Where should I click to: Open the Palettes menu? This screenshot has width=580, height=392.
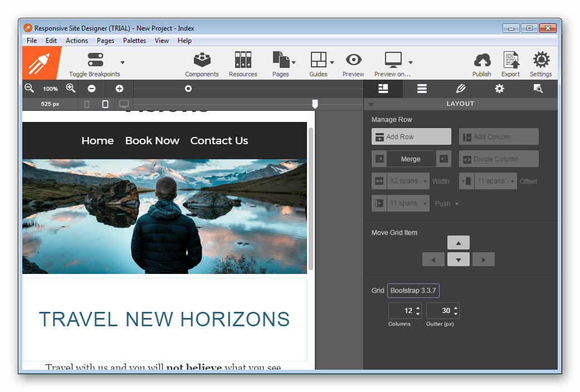134,41
